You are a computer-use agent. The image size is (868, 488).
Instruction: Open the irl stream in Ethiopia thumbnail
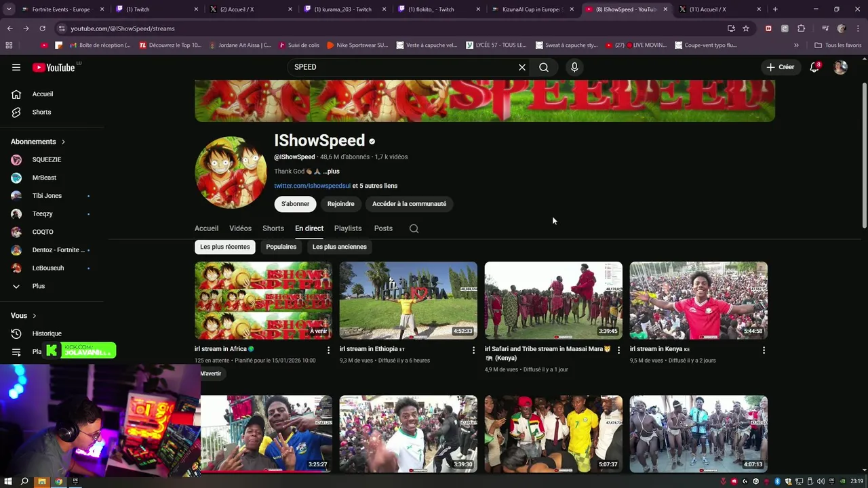tap(408, 300)
